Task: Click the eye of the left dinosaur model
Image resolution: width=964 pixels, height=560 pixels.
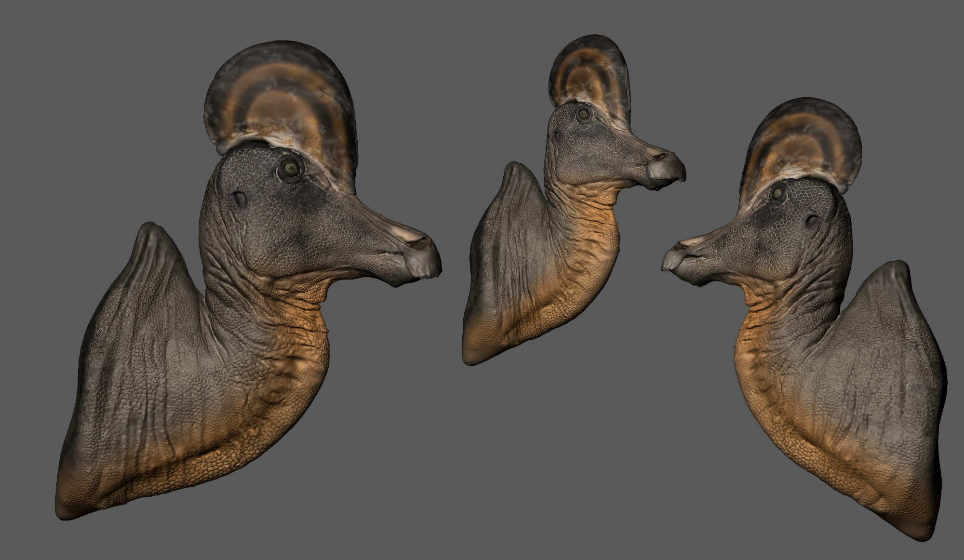Action: [x=291, y=168]
